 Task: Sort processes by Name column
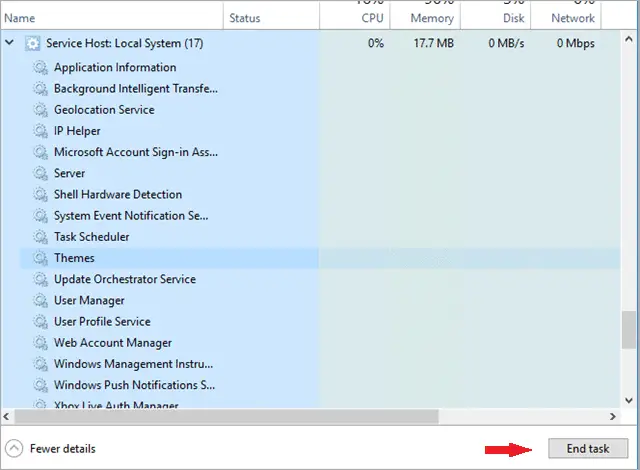112,16
